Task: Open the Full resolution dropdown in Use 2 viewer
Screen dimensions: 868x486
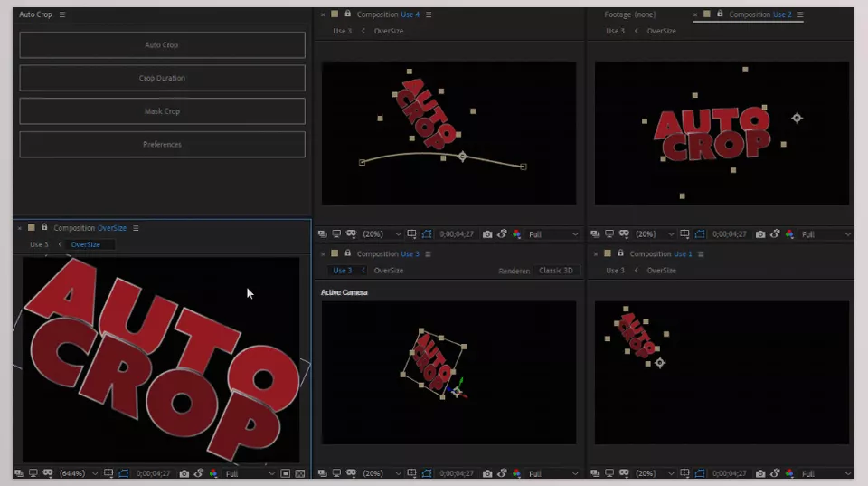Action: coord(826,234)
